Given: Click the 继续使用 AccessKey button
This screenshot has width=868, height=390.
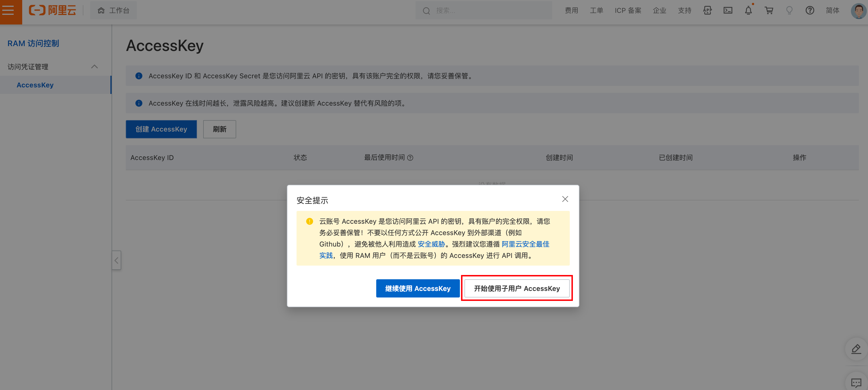Looking at the screenshot, I should pyautogui.click(x=417, y=288).
